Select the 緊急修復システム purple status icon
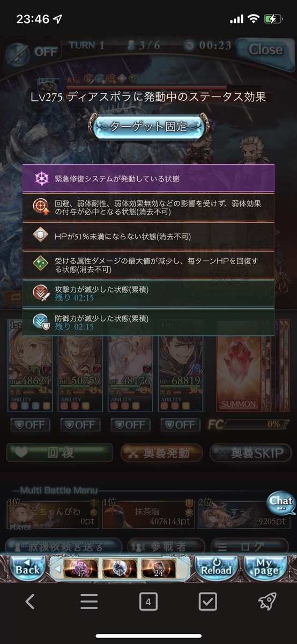 pyautogui.click(x=41, y=178)
